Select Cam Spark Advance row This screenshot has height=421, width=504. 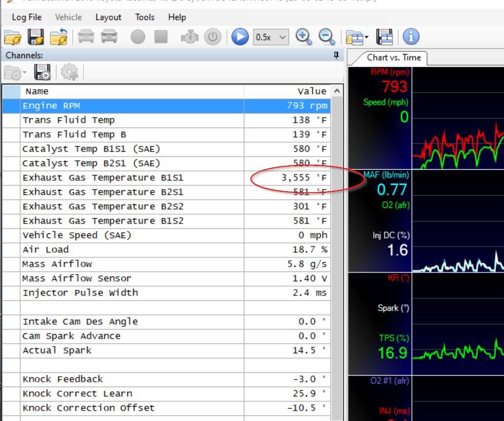(x=166, y=336)
